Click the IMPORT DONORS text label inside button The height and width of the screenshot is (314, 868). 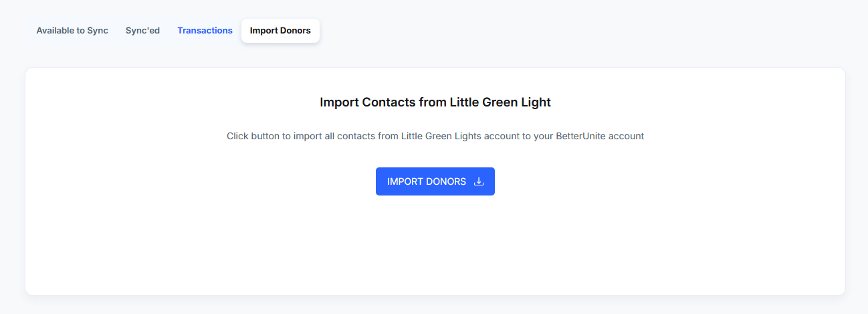(x=427, y=181)
